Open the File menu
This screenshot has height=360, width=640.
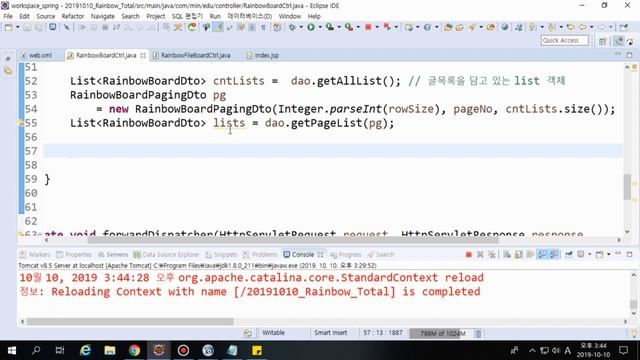(8, 16)
